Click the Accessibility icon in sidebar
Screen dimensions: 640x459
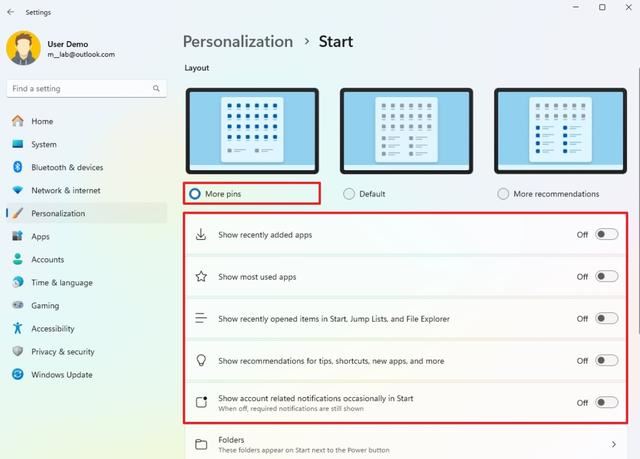click(17, 328)
